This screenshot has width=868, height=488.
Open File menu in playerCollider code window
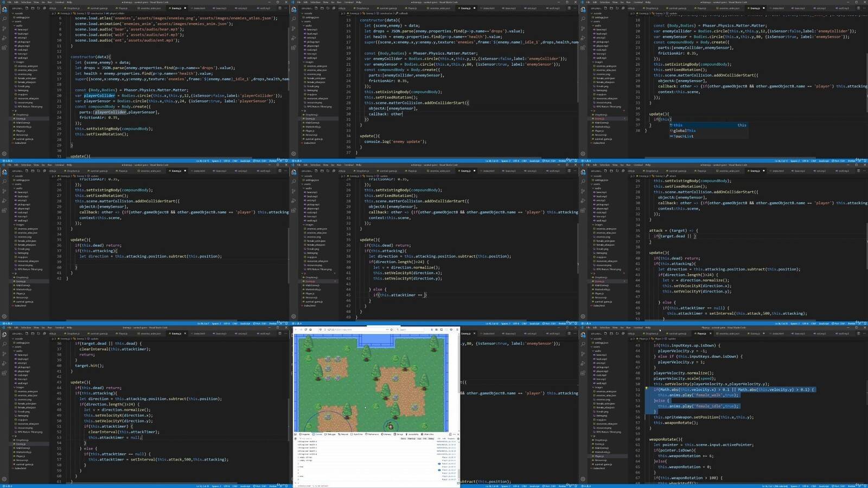9,2
